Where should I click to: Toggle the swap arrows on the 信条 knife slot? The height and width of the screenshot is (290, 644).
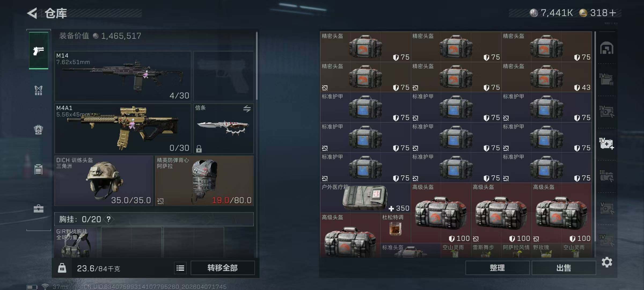[247, 108]
